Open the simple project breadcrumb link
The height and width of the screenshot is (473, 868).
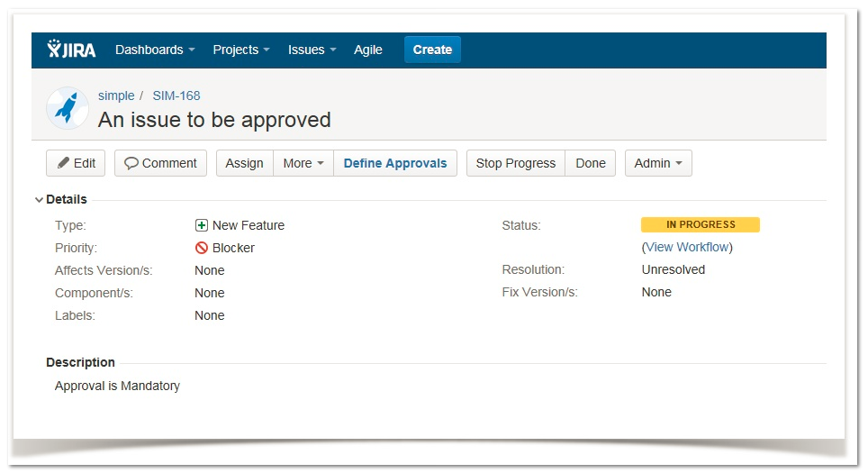pos(116,96)
